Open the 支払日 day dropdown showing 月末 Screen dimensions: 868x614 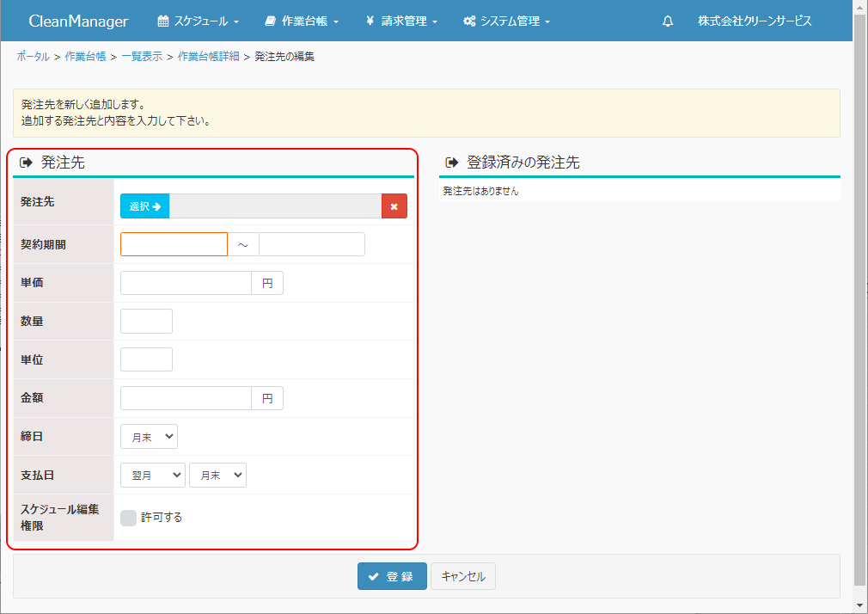217,475
